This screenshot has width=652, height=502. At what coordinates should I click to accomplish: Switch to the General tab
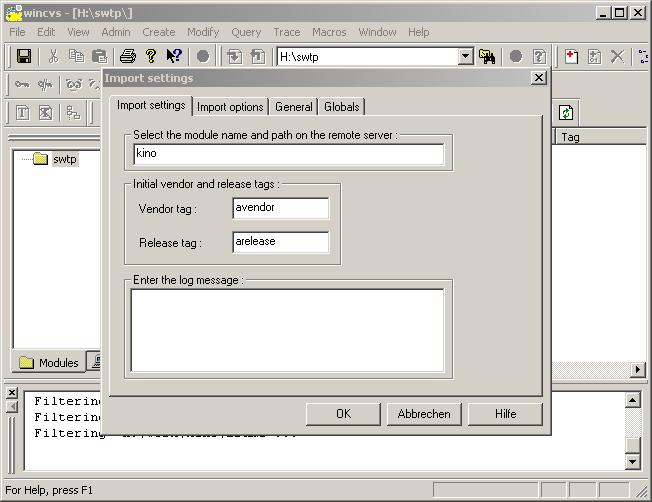pos(294,107)
